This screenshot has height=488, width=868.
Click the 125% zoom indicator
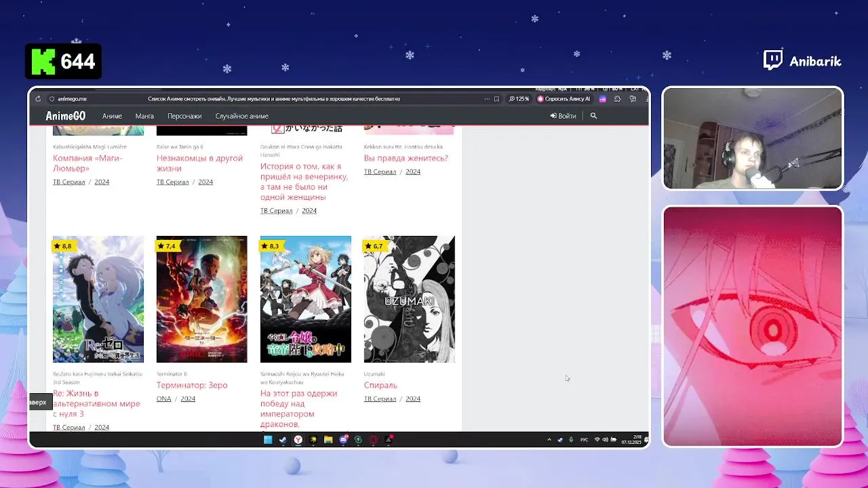pos(519,99)
